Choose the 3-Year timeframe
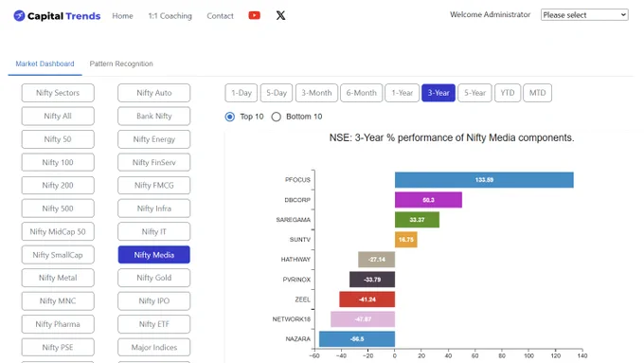The width and height of the screenshot is (644, 363). click(x=438, y=93)
